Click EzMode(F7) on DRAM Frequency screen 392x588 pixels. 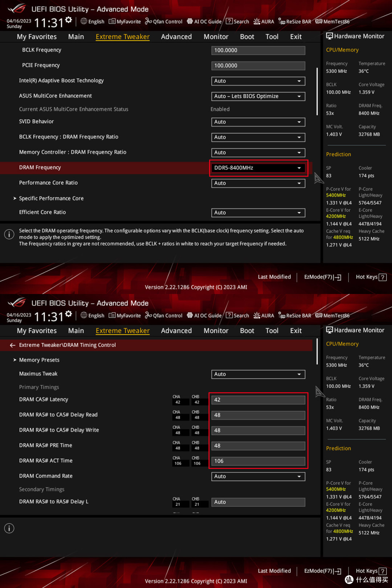coord(323,277)
